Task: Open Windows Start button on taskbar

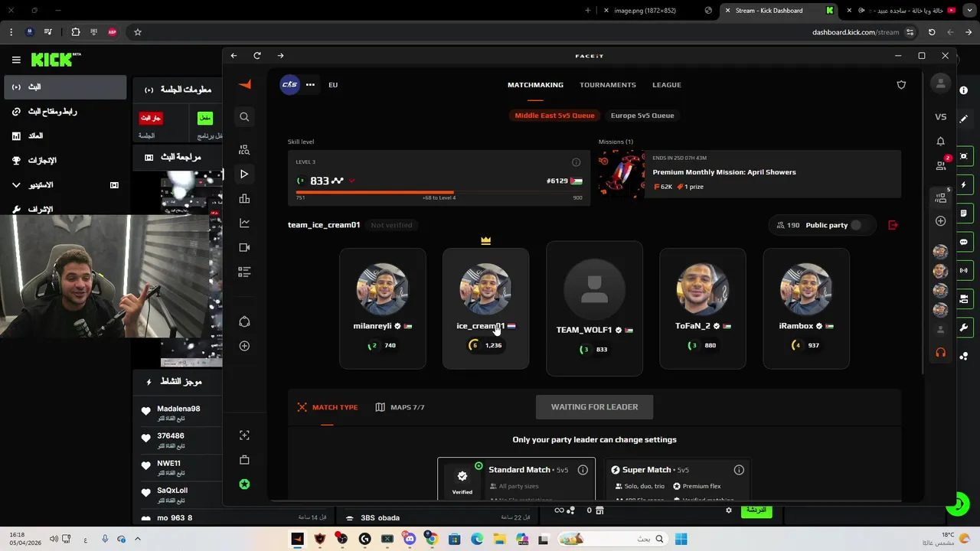Action: (681, 540)
